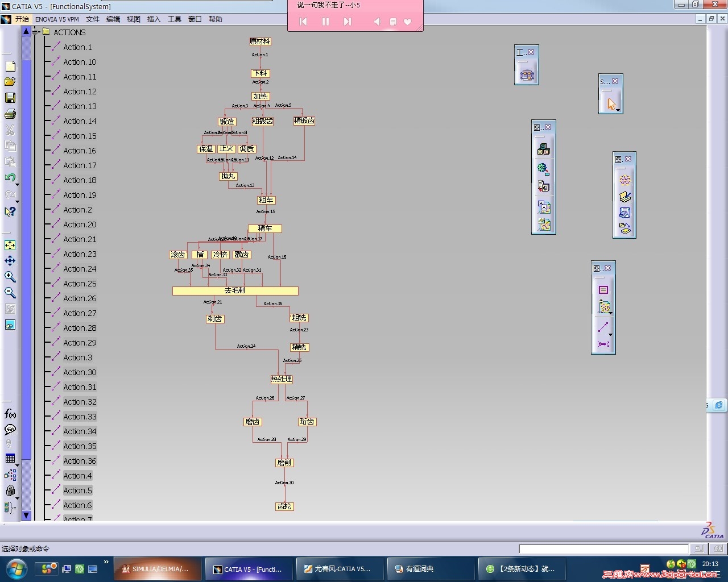Create a new document with the New icon

[x=10, y=66]
